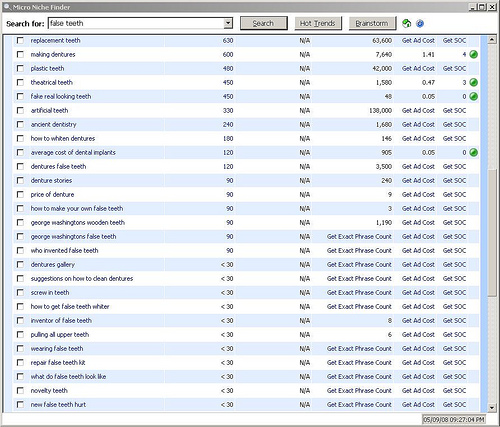Get SOC for inventor of false teeth
Image resolution: width=500 pixels, height=427 pixels.
point(454,320)
